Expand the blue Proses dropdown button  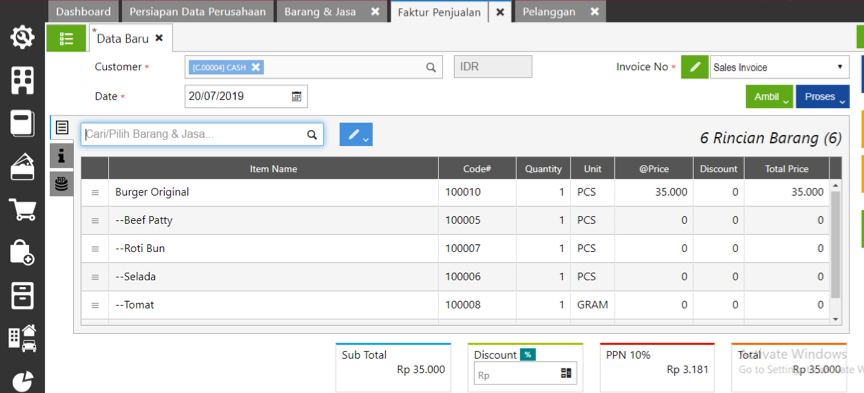coord(823,96)
